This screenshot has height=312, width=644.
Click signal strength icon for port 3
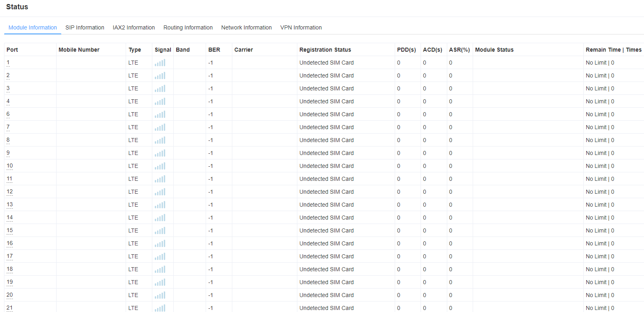[x=160, y=88]
